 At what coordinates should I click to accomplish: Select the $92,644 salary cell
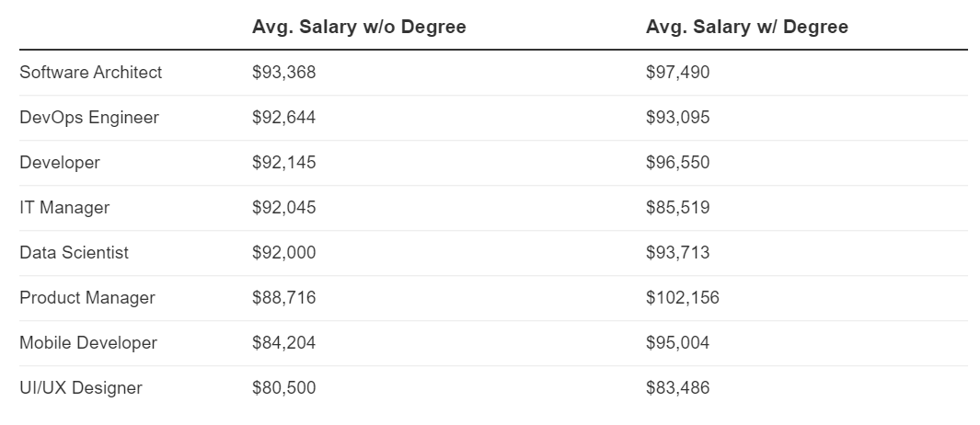point(283,118)
